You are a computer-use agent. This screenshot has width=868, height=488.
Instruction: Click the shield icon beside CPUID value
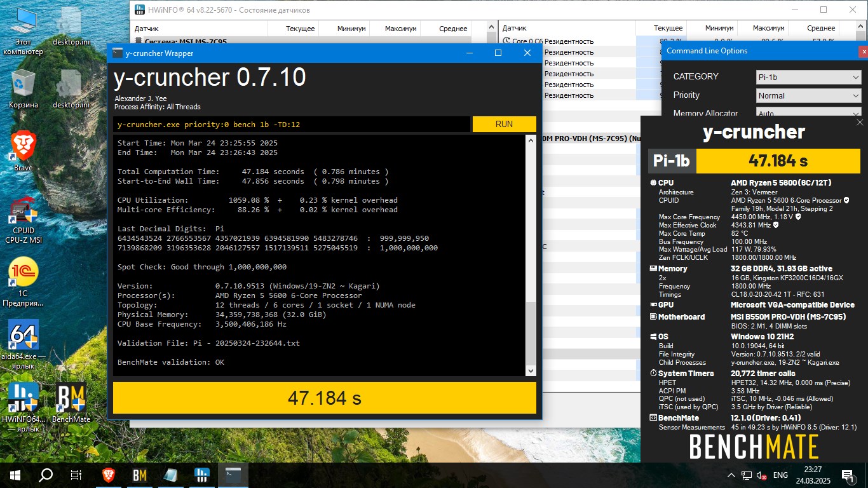coord(846,200)
